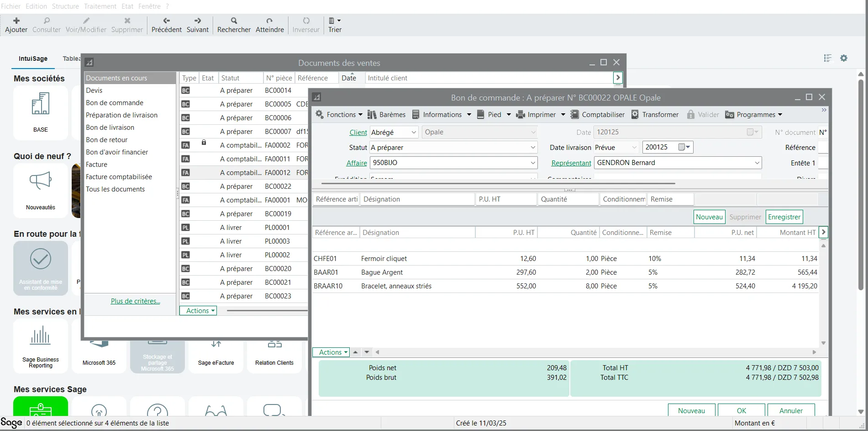Open Rechercher magnifier tool
Screen dimensions: 868x431
234,21
